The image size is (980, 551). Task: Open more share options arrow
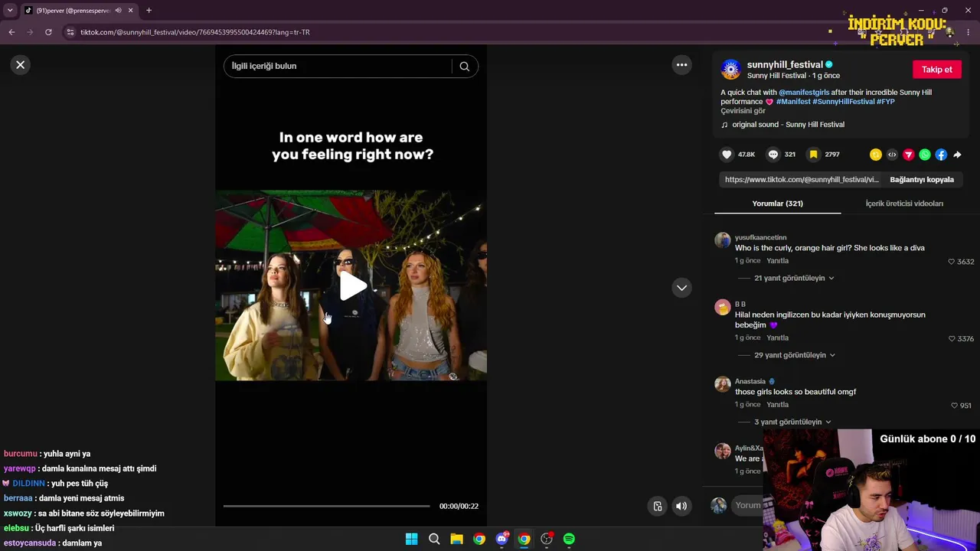tap(957, 155)
